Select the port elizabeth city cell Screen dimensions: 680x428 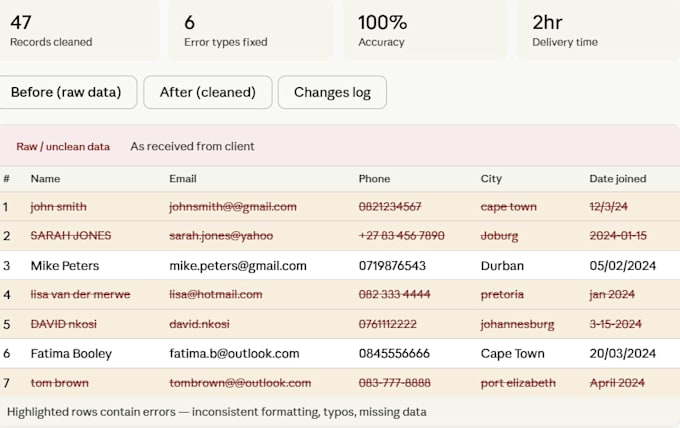point(518,383)
